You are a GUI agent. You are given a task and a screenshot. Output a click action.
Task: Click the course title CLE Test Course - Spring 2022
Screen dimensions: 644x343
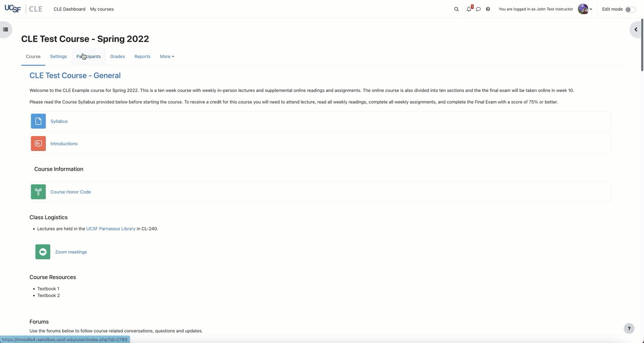[85, 39]
